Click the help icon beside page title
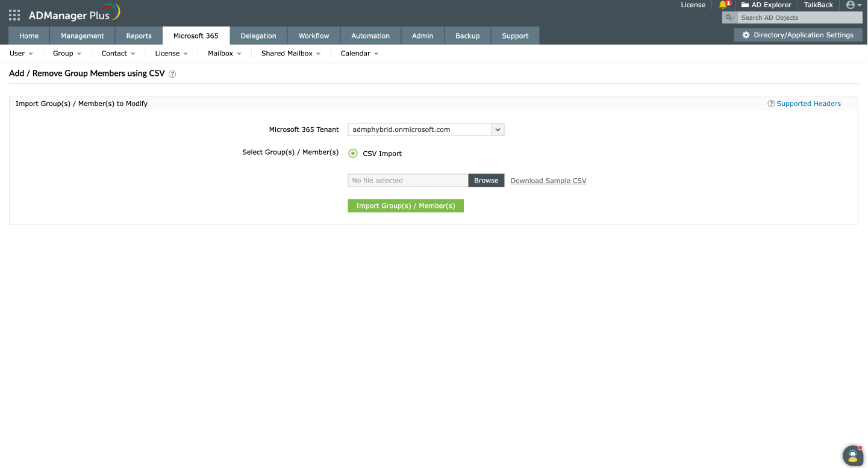 coord(172,74)
